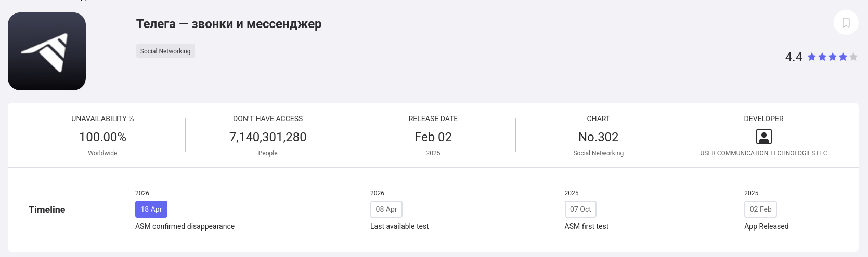Click the 18 Apr timeline marker

pyautogui.click(x=151, y=209)
